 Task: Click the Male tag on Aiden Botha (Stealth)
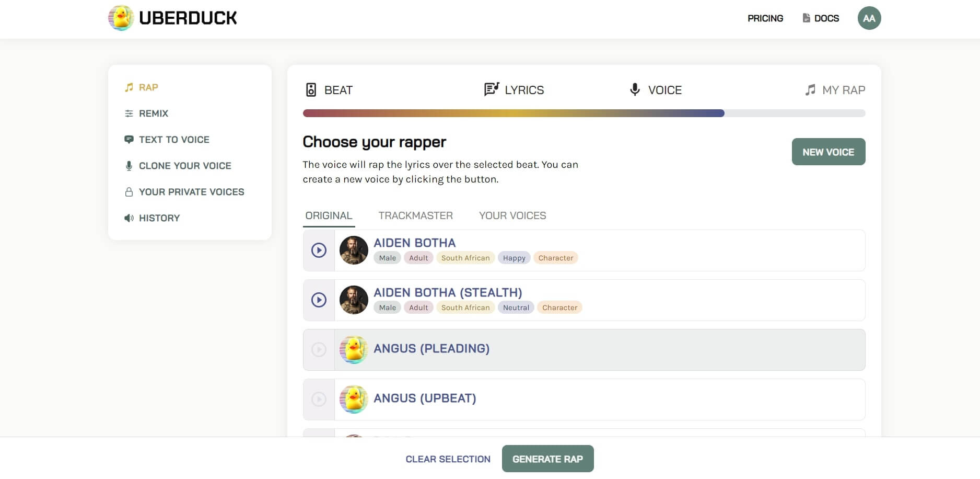388,307
